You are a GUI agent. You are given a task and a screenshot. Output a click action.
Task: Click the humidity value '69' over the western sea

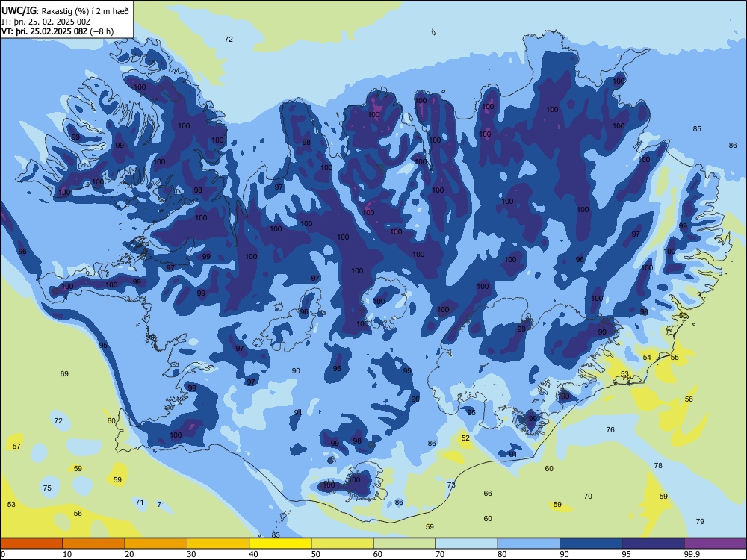64,374
